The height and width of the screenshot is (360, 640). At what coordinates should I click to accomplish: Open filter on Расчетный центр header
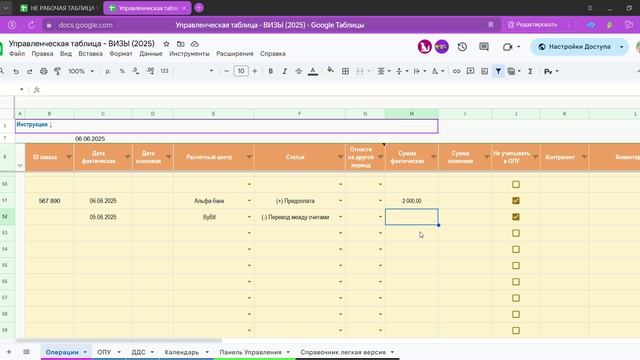pos(249,157)
